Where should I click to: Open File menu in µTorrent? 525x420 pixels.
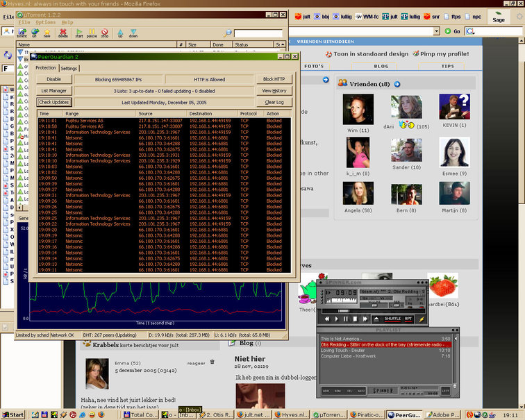(x=24, y=22)
